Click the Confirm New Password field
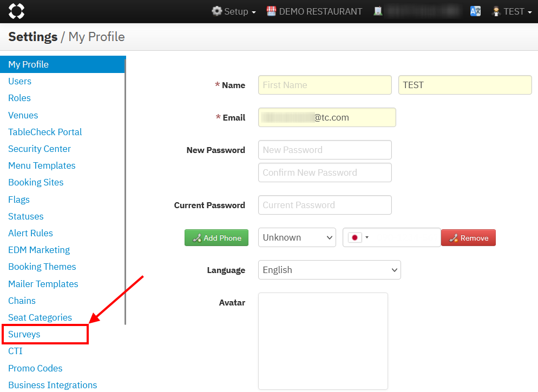Image resolution: width=538 pixels, height=392 pixels. click(325, 172)
